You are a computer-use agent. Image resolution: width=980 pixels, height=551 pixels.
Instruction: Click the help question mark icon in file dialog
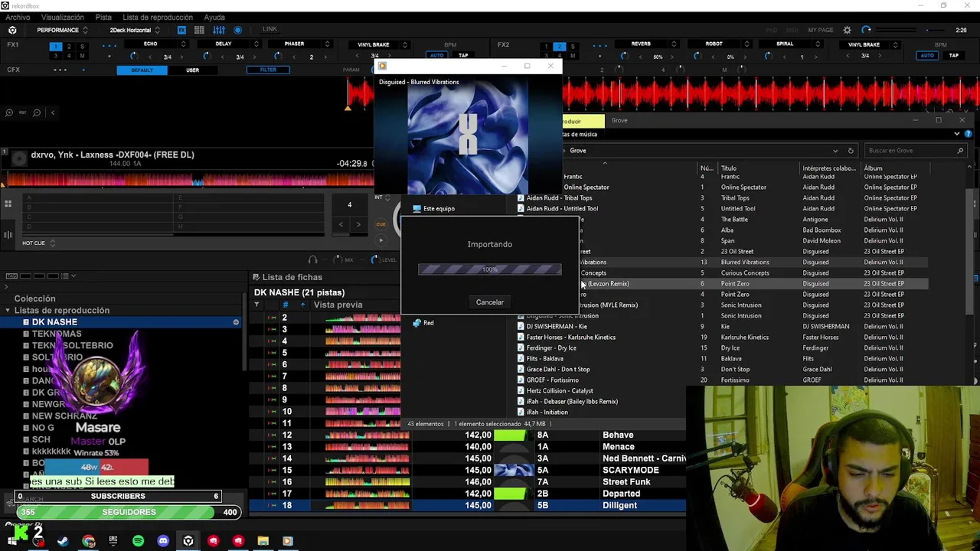(969, 134)
